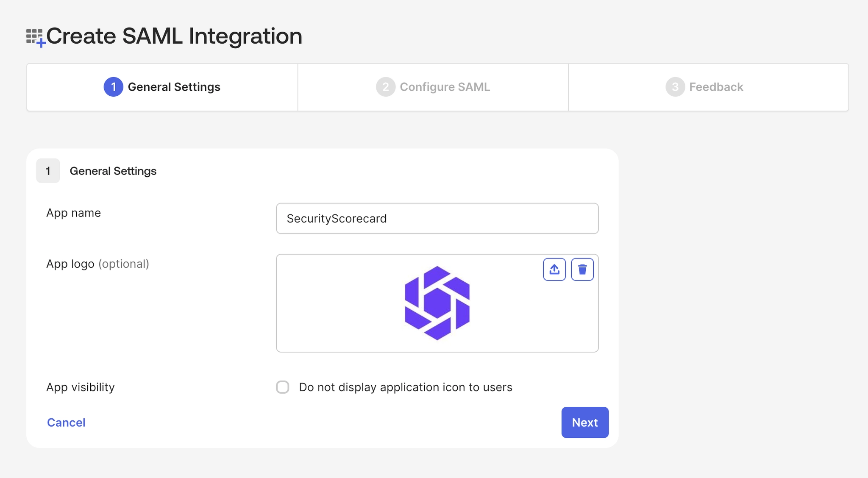Focus the App name input field
This screenshot has height=478, width=868.
pyautogui.click(x=437, y=218)
